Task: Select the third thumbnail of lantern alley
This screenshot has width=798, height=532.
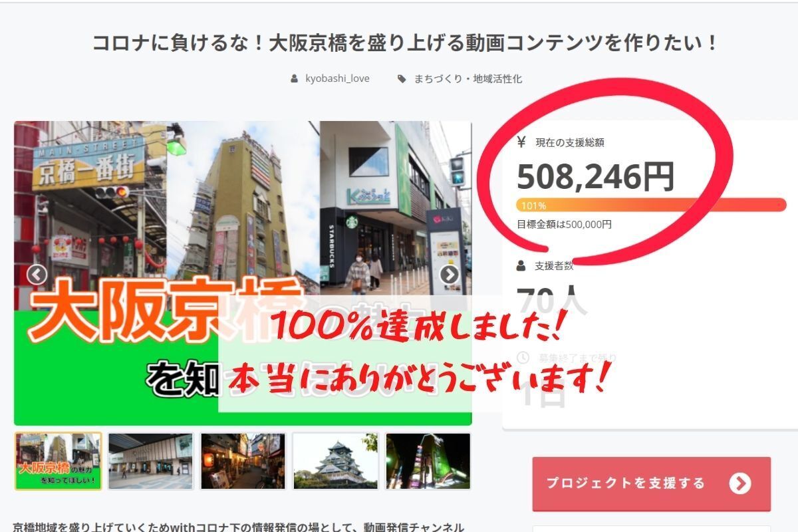Action: 243,462
